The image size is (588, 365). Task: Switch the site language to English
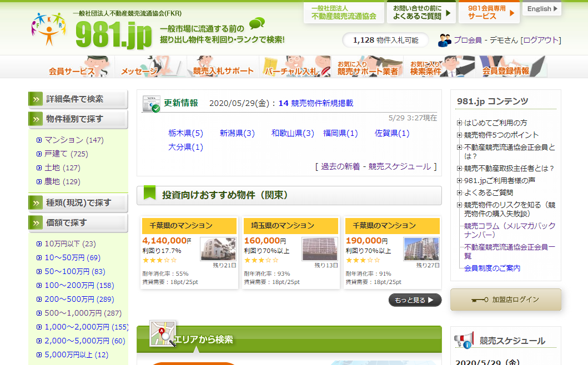[x=542, y=9]
